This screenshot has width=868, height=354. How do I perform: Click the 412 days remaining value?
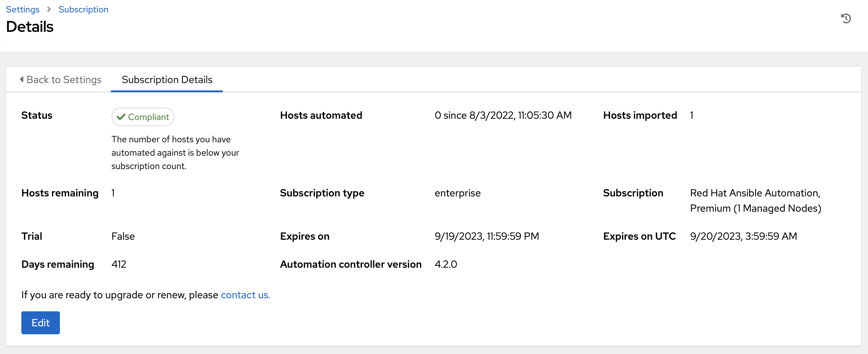[x=119, y=264]
